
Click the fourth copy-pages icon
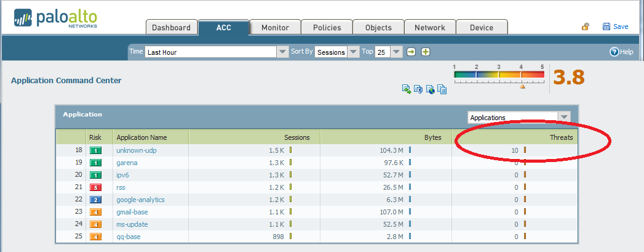pyautogui.click(x=442, y=89)
